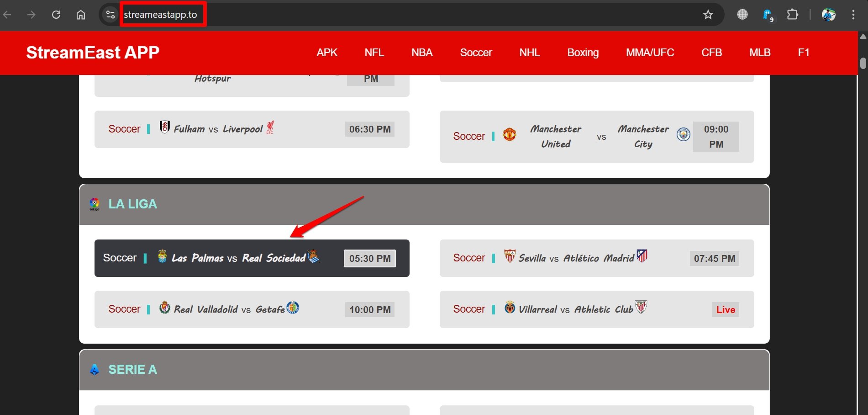Screen dimensions: 868x415
Task: Open the browser extensions puzzle icon
Action: [x=792, y=15]
